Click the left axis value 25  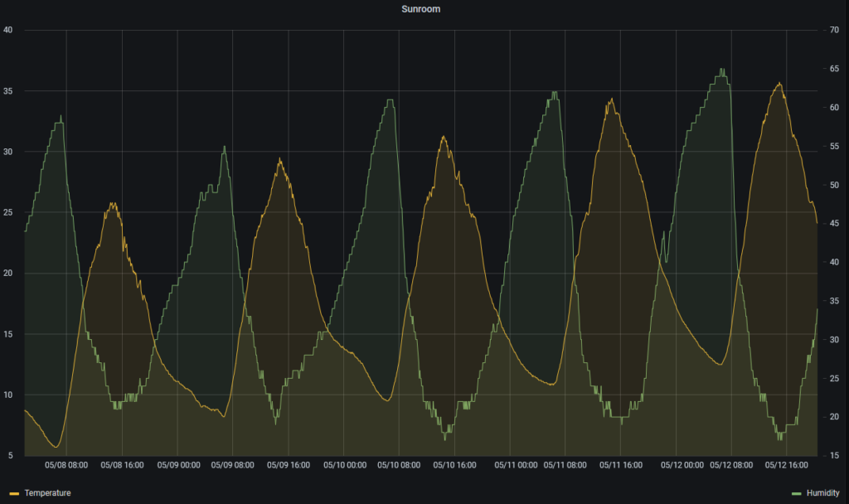(8, 213)
